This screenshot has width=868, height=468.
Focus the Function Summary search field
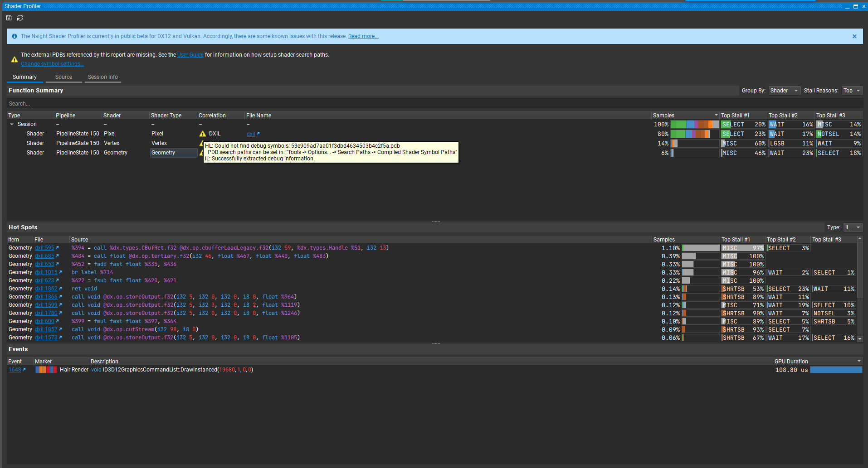click(434, 104)
